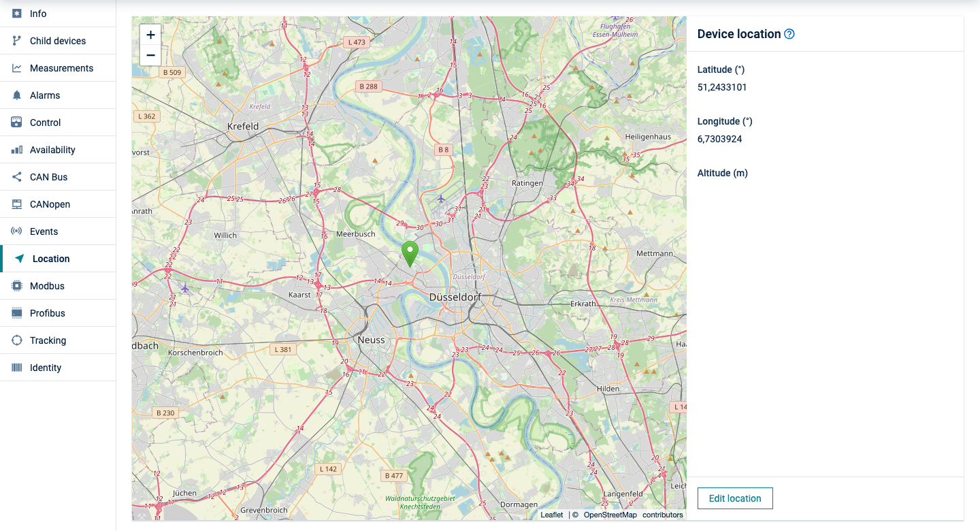Click the Meerbusch label on map
This screenshot has height=531, width=980.
click(x=356, y=234)
